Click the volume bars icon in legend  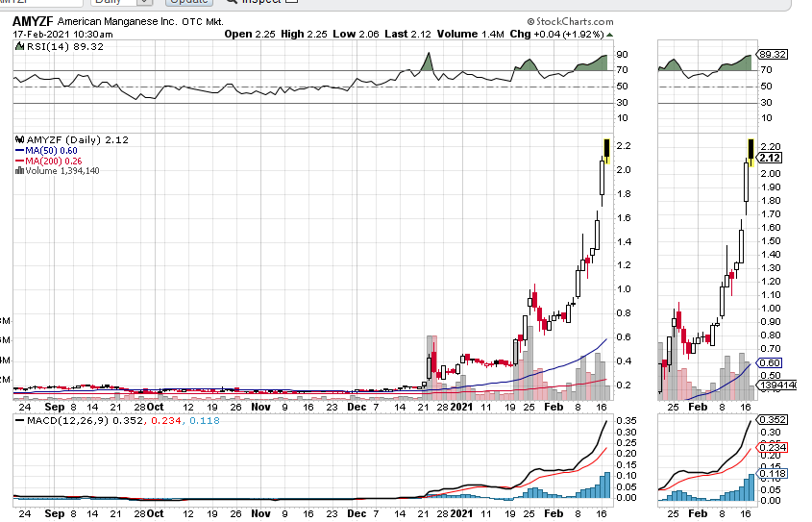pos(19,171)
